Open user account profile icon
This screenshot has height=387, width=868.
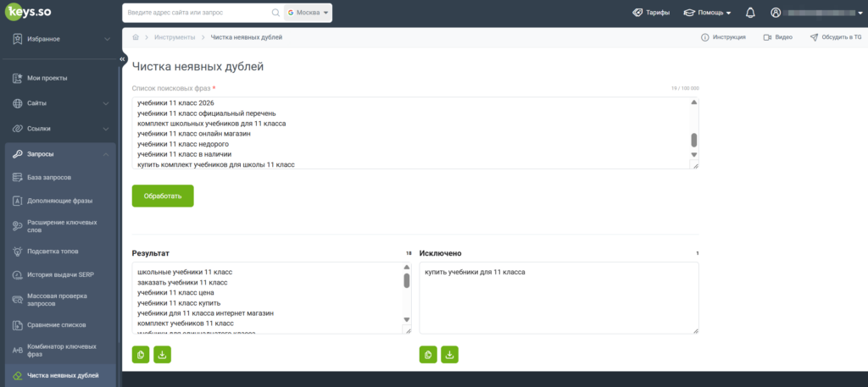[x=776, y=13]
